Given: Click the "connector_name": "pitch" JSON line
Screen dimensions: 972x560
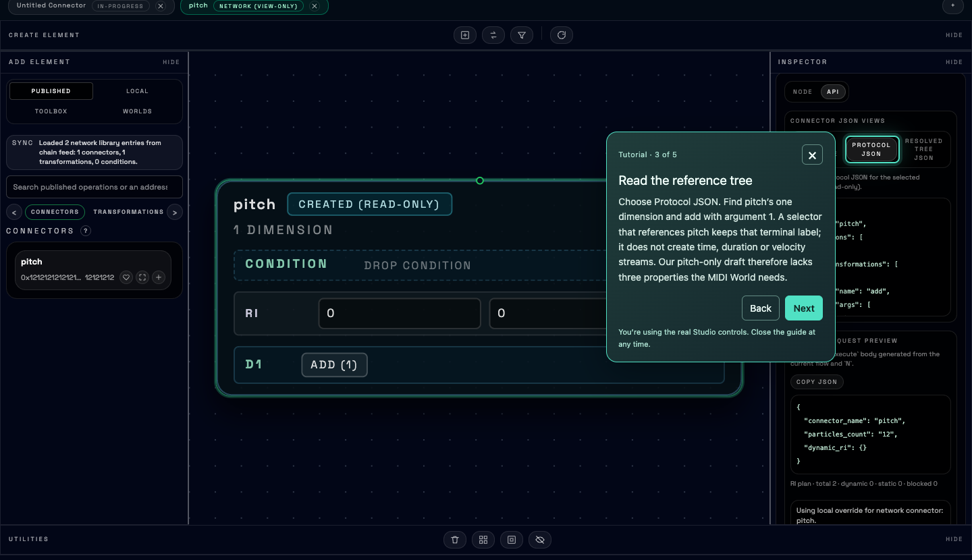Looking at the screenshot, I should (x=855, y=421).
